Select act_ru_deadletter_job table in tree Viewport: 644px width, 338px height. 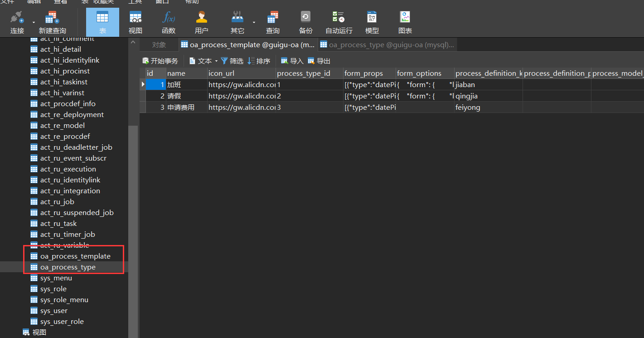pyautogui.click(x=76, y=147)
